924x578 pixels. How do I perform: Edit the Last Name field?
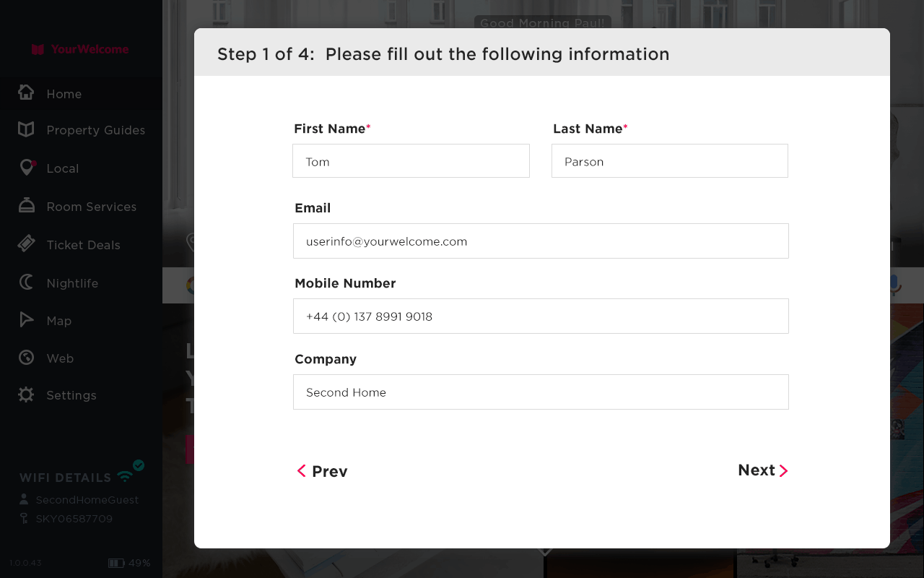669,161
